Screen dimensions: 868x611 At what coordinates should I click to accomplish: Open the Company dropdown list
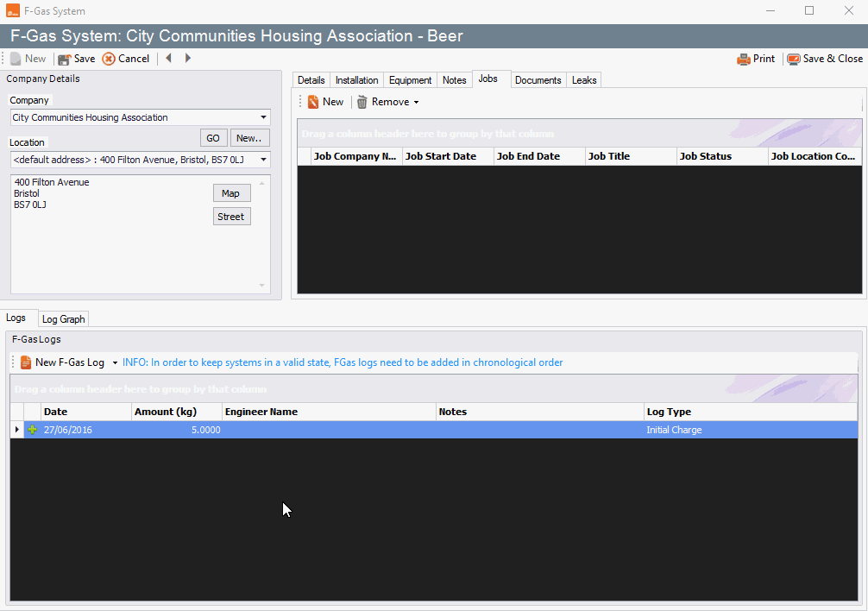[x=263, y=117]
